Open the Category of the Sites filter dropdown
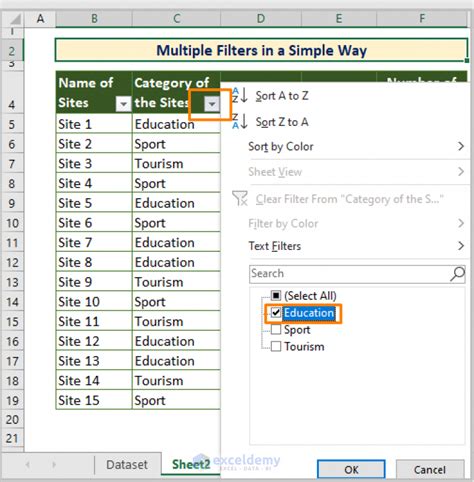 click(x=211, y=104)
